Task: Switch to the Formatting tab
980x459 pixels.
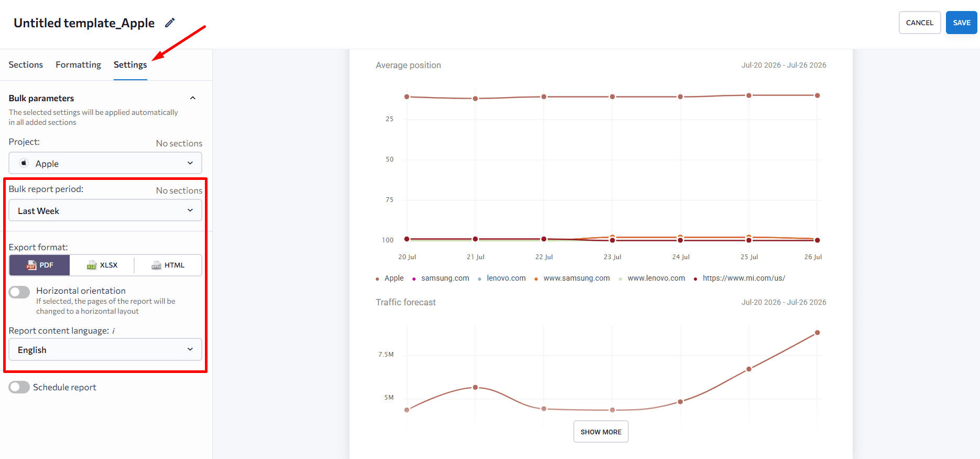Action: [x=79, y=65]
